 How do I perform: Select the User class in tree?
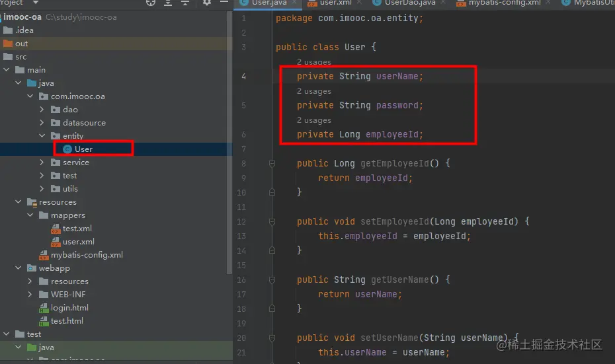[x=83, y=149]
